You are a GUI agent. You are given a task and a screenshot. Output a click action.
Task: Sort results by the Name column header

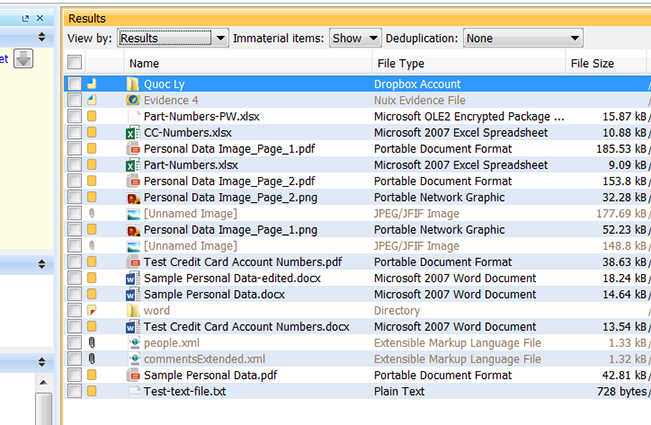point(246,63)
